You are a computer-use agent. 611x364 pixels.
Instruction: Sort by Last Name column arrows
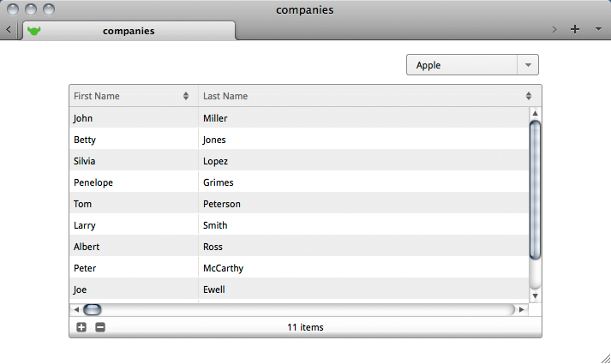click(x=529, y=96)
